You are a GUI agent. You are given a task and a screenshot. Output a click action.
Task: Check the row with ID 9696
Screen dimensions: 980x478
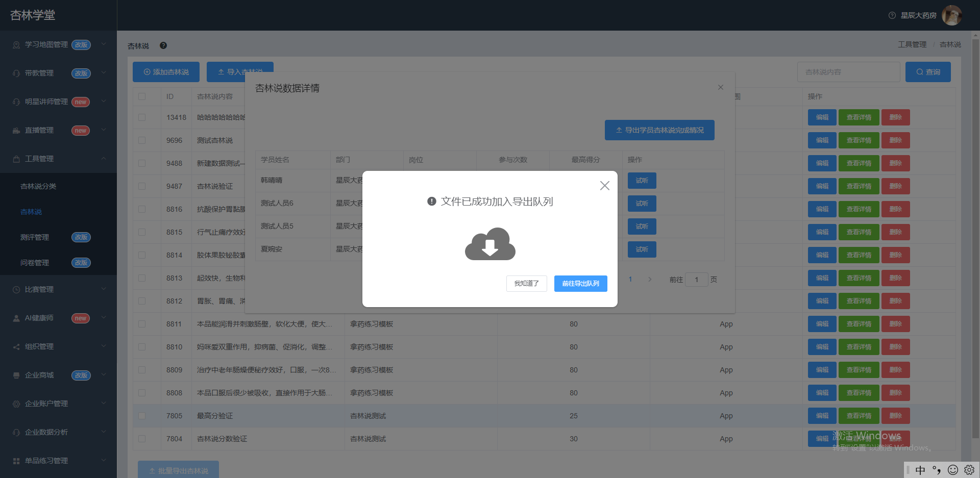[142, 140]
